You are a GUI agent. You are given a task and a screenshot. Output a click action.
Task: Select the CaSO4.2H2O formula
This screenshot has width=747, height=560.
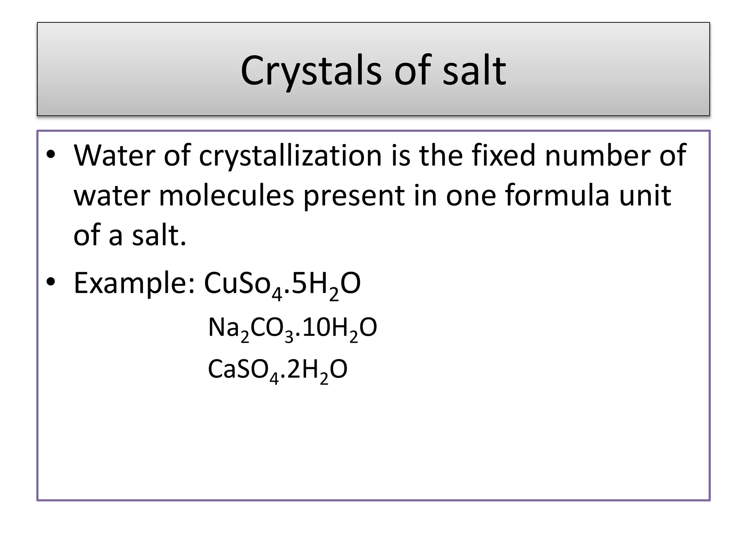click(x=278, y=370)
